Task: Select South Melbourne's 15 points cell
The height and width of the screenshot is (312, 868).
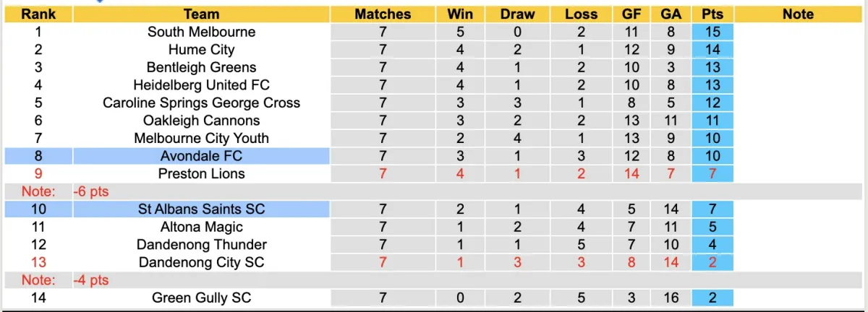Action: (x=712, y=32)
